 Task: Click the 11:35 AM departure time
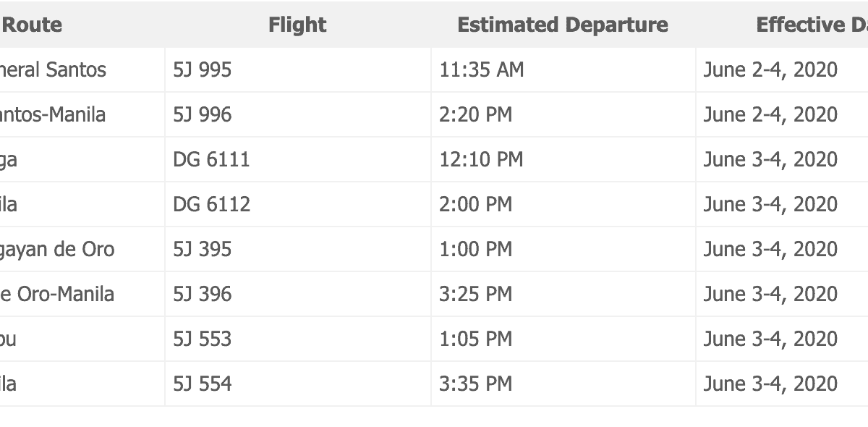482,70
